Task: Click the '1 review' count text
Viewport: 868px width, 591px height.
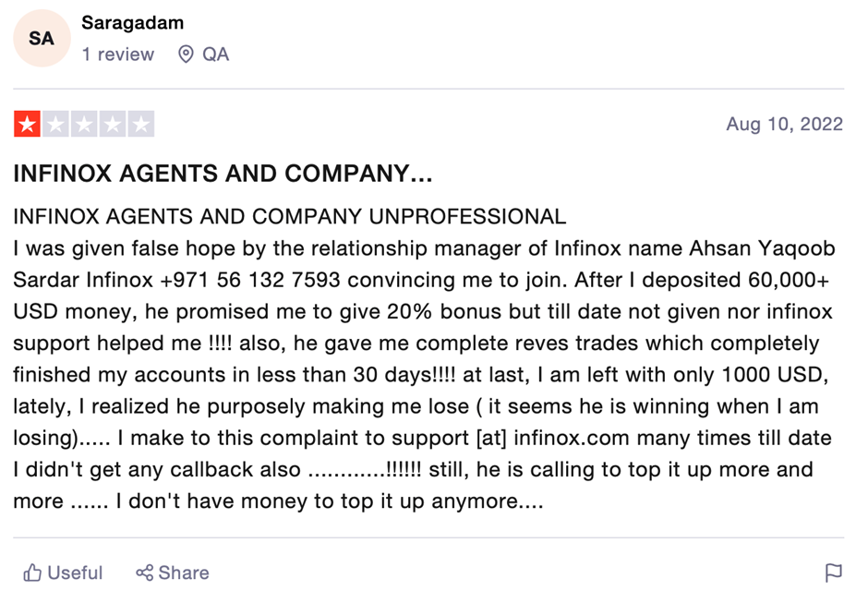Action: (118, 54)
